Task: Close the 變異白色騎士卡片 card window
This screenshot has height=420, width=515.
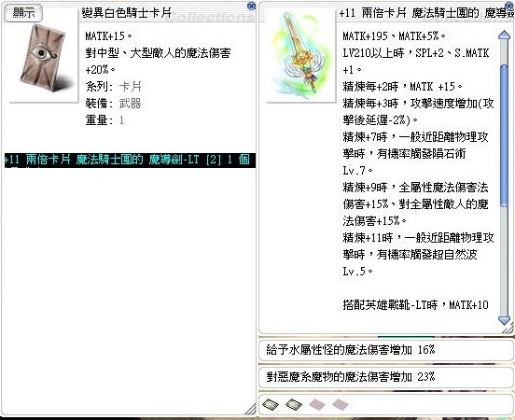Action: (251, 6)
